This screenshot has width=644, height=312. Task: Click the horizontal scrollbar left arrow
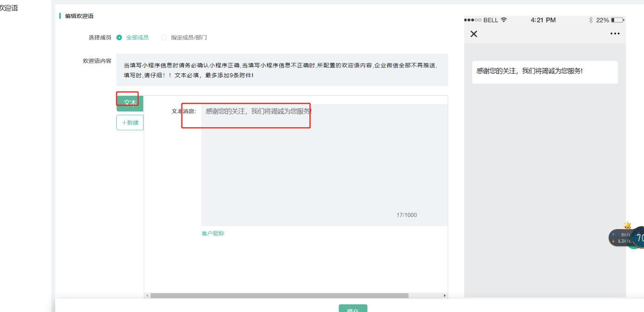pyautogui.click(x=147, y=295)
